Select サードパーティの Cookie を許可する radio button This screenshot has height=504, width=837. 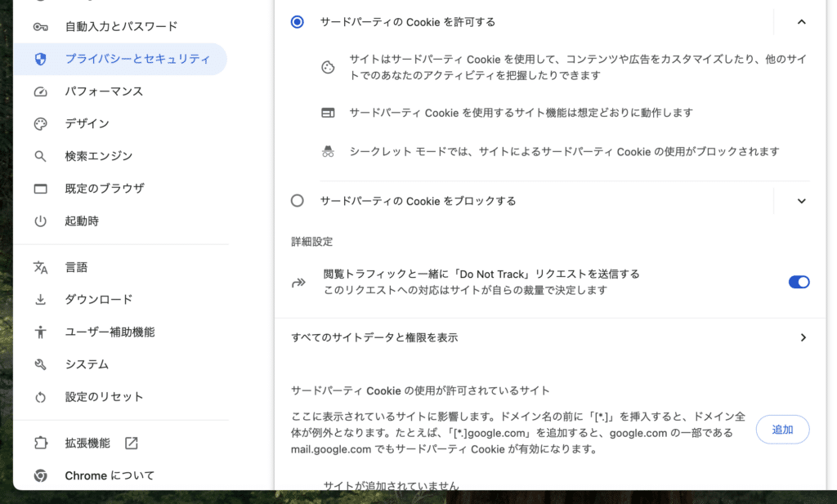coord(298,22)
